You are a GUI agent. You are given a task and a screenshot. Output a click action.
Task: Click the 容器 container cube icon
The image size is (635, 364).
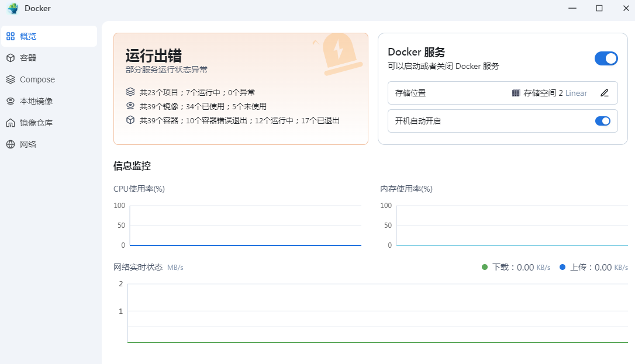(11, 58)
